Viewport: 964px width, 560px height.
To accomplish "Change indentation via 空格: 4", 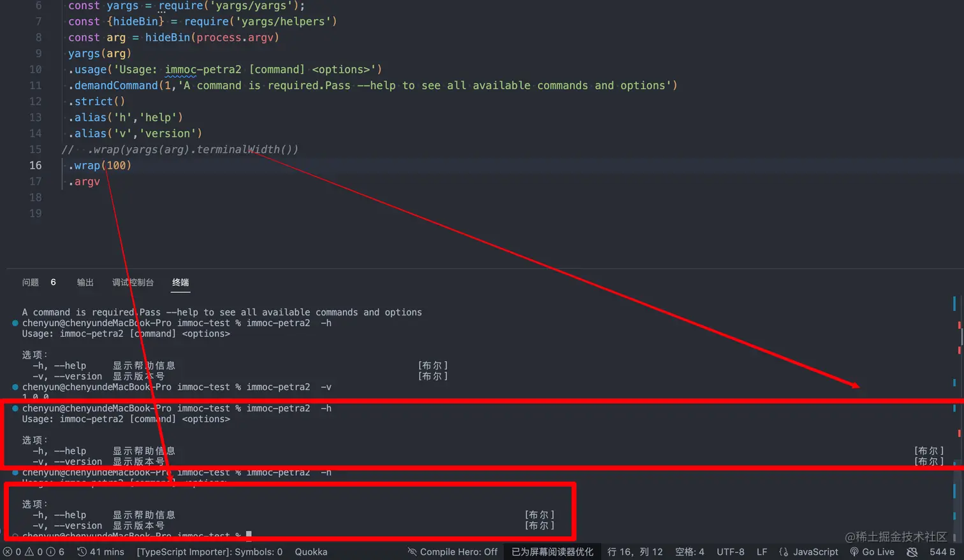I will 690,552.
